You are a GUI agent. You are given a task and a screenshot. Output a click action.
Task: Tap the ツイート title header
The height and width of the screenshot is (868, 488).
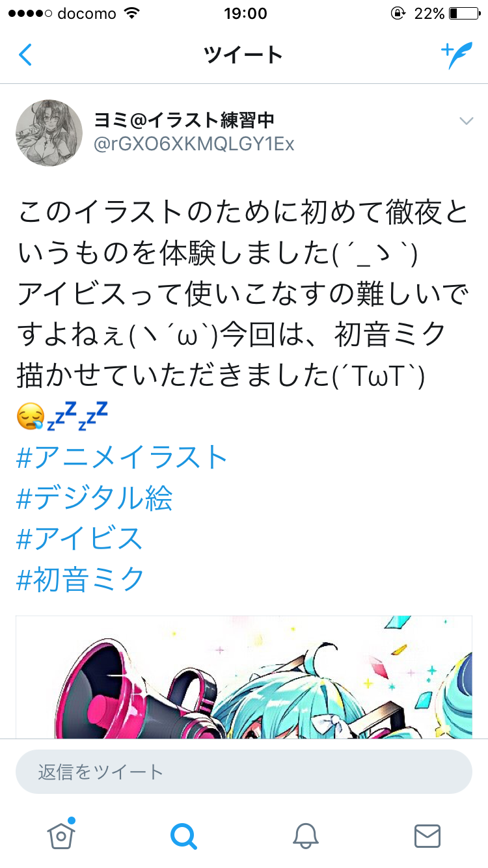tap(243, 55)
